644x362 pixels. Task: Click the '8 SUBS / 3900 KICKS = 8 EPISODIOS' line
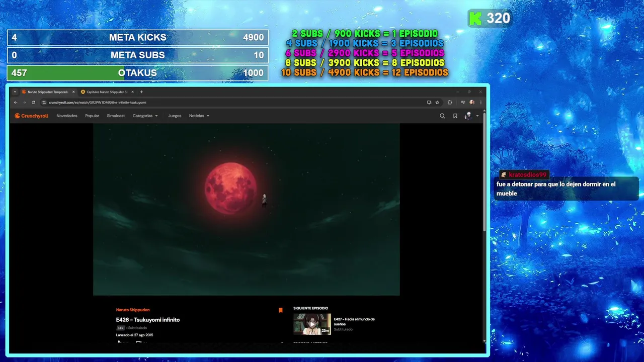365,63
